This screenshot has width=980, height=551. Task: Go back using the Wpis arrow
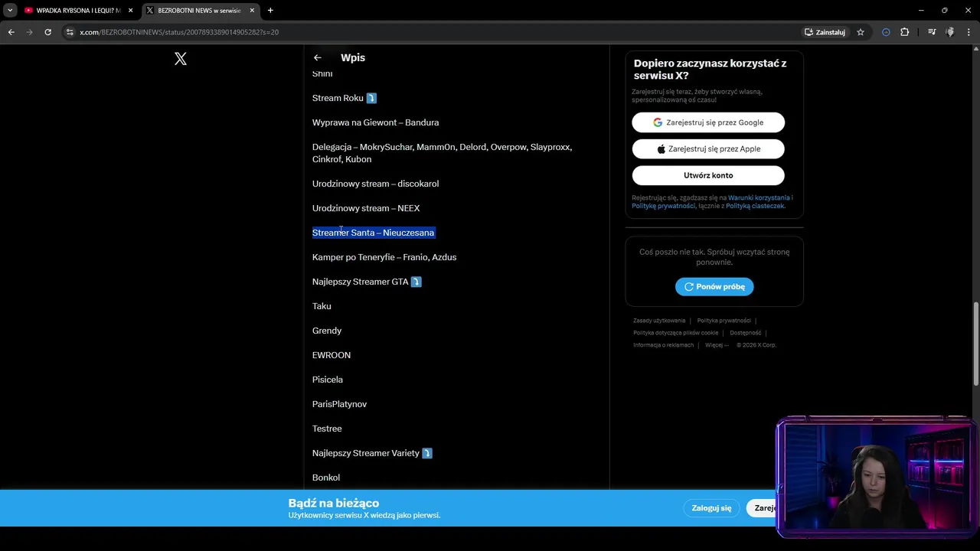coord(318,57)
